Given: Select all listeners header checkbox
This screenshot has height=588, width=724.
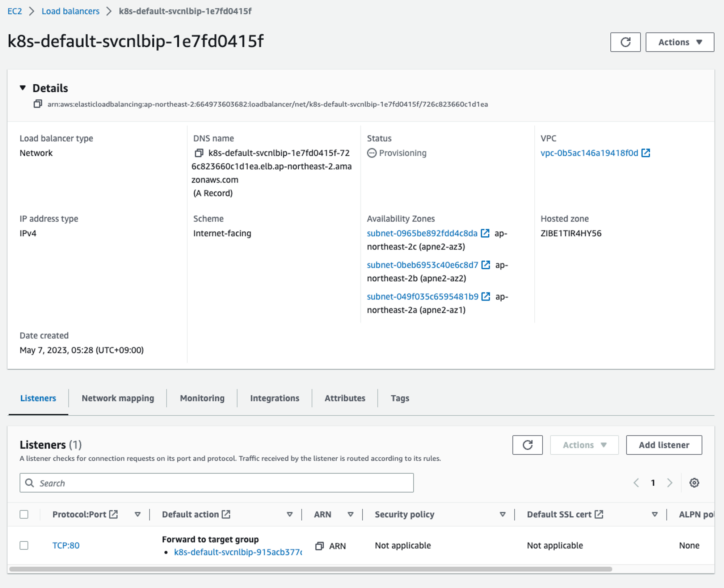Looking at the screenshot, I should pos(24,514).
